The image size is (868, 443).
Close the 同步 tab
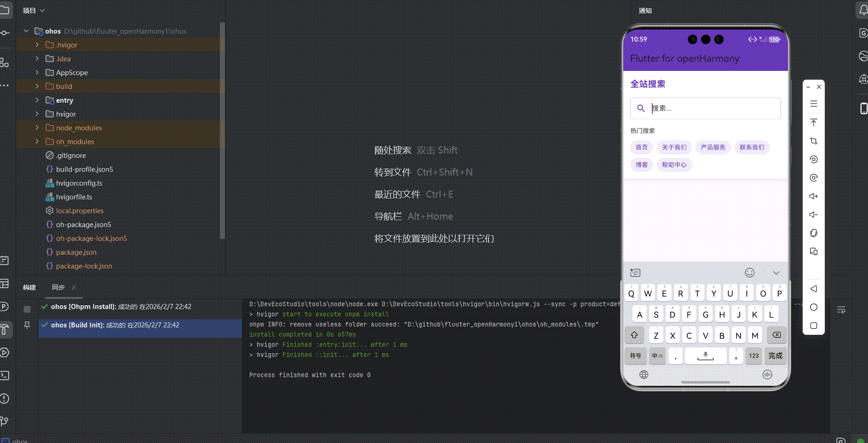click(74, 287)
